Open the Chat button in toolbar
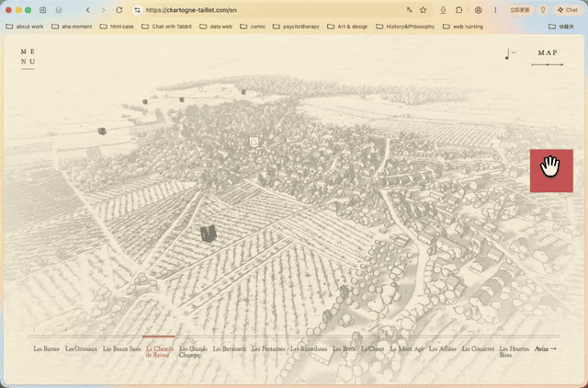Image resolution: width=588 pixels, height=388 pixels. [x=567, y=10]
